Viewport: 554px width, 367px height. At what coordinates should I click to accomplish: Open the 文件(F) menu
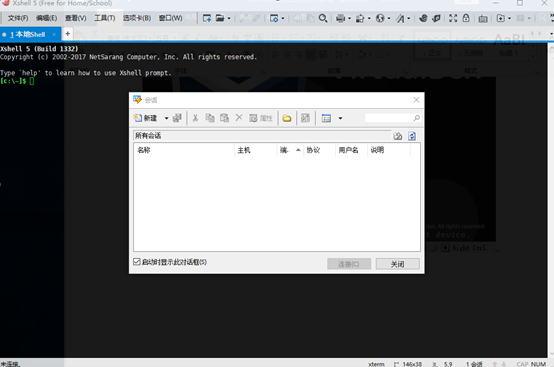click(x=18, y=18)
